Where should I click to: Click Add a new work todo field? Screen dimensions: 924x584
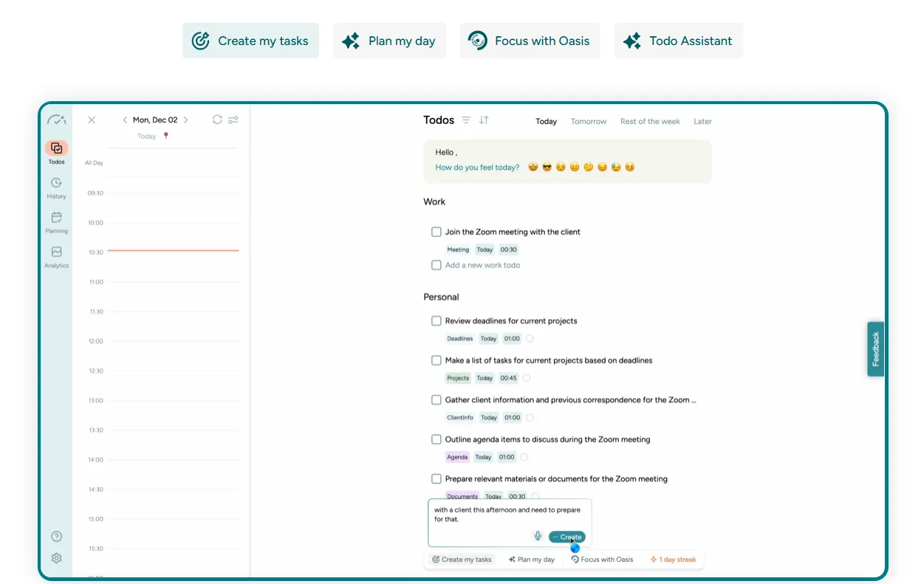point(482,265)
